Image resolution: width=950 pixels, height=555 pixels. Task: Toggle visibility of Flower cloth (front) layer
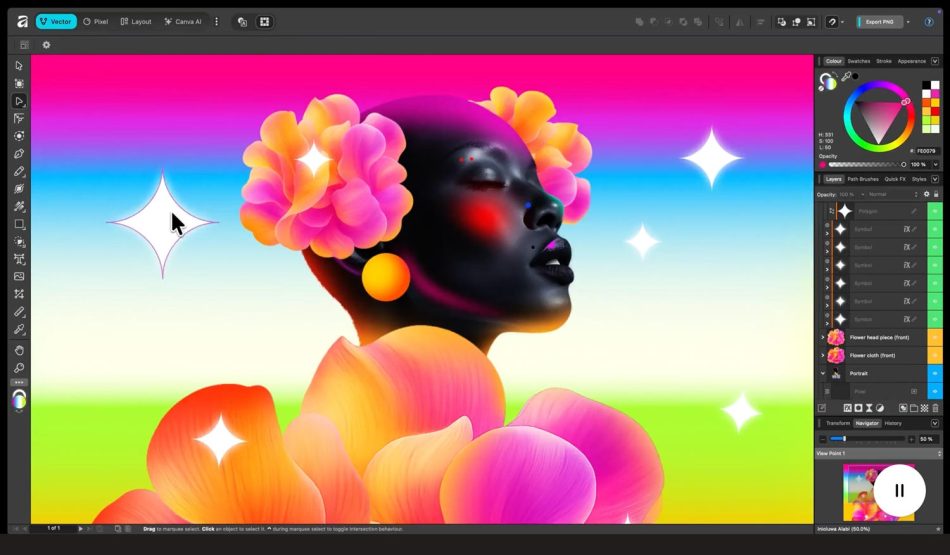pos(935,355)
